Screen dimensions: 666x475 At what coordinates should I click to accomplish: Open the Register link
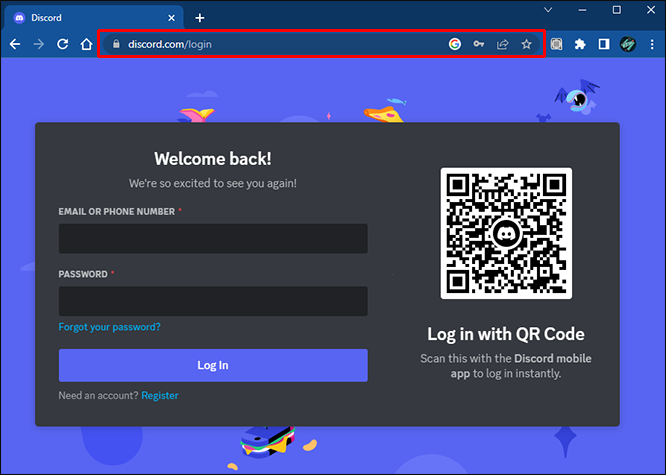[x=160, y=396]
